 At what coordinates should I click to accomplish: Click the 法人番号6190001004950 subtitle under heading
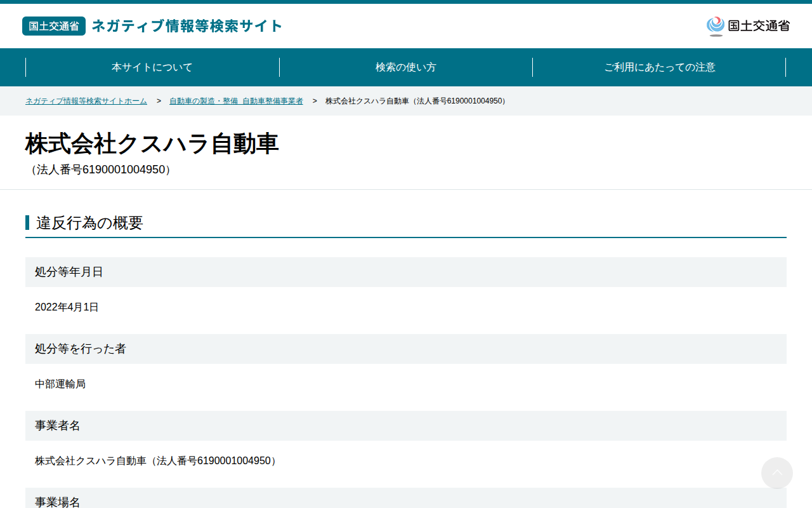coord(100,170)
